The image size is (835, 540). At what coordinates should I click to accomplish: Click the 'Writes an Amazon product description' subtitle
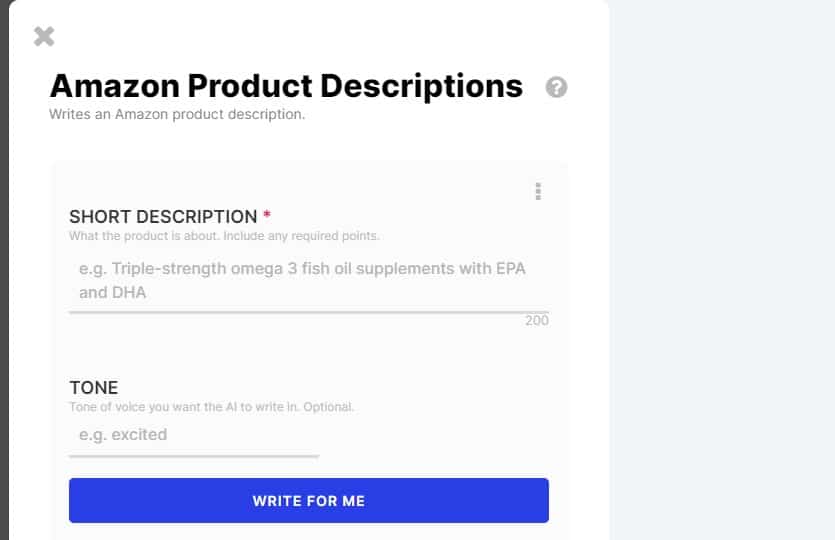pyautogui.click(x=177, y=114)
